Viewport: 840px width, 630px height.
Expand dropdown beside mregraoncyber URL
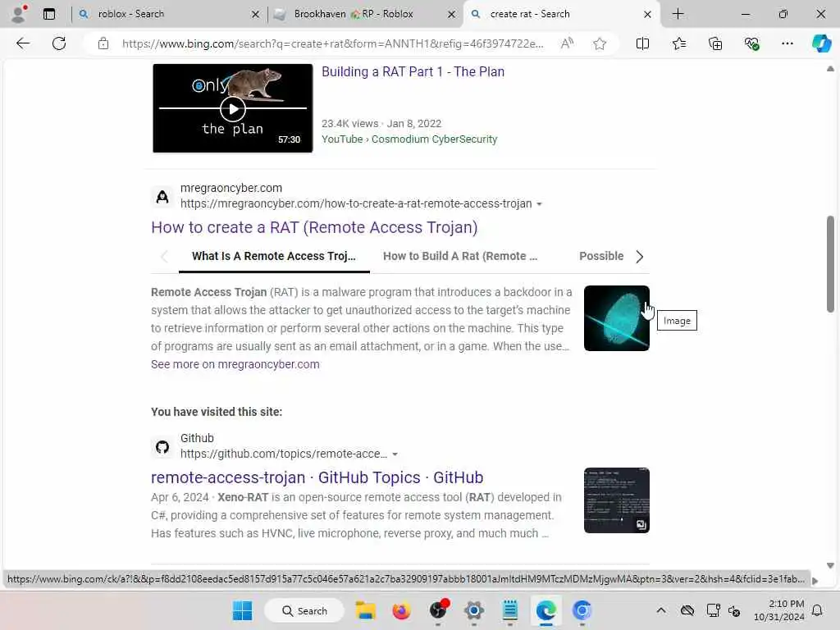point(539,204)
